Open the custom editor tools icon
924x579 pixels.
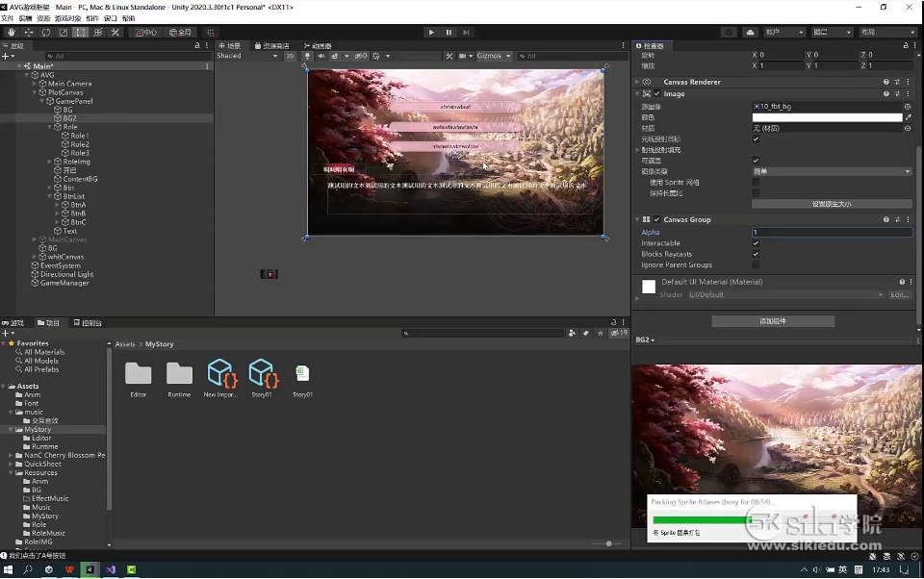point(115,33)
